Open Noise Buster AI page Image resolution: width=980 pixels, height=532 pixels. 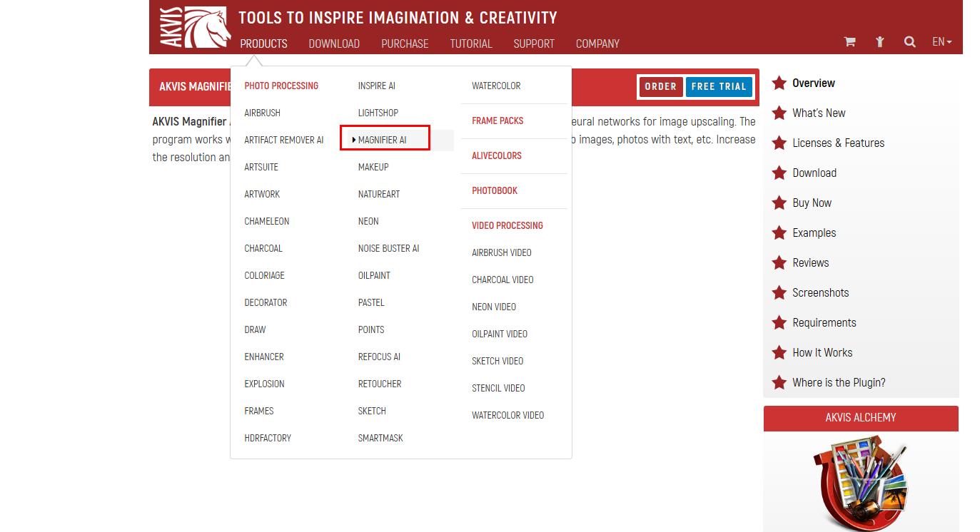click(x=389, y=248)
